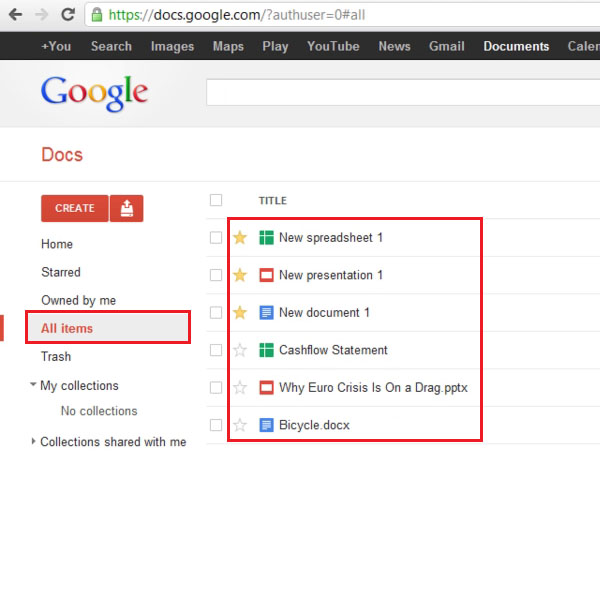
Task: Check the box for New spreadsheet 1
Action: pos(216,238)
